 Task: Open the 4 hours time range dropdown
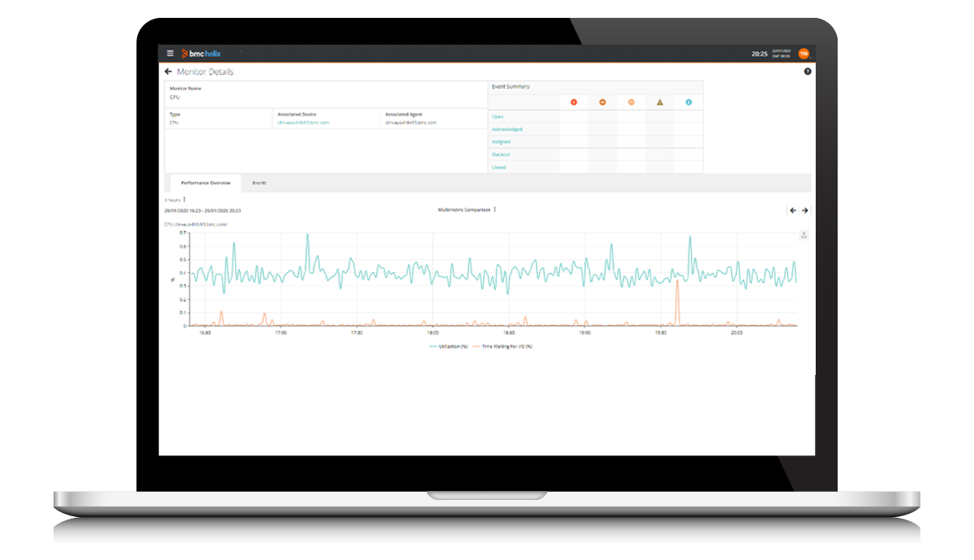[175, 199]
